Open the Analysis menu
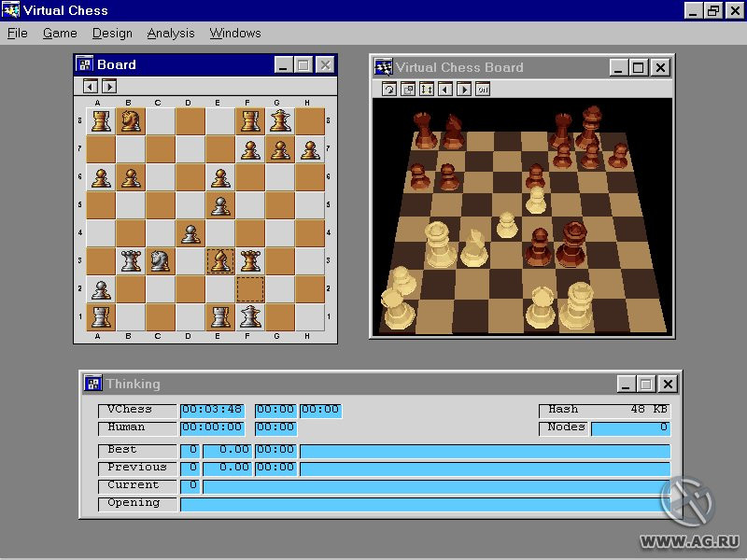 coord(171,34)
